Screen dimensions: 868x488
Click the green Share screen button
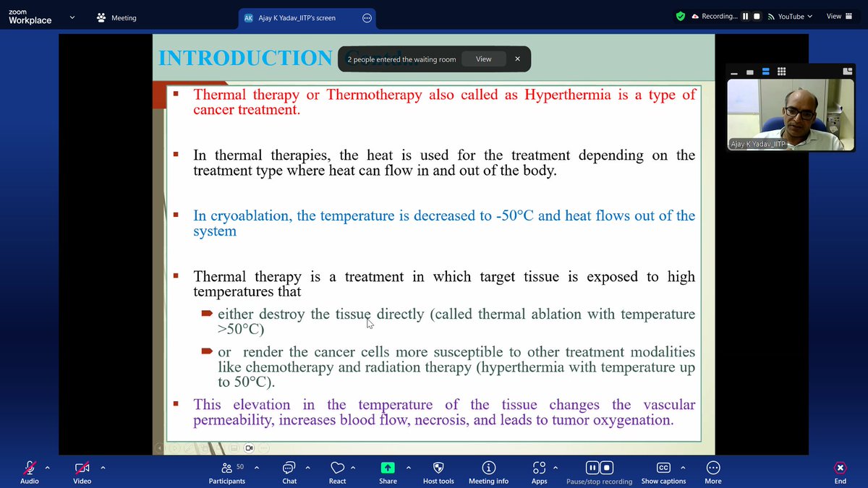pyautogui.click(x=388, y=472)
